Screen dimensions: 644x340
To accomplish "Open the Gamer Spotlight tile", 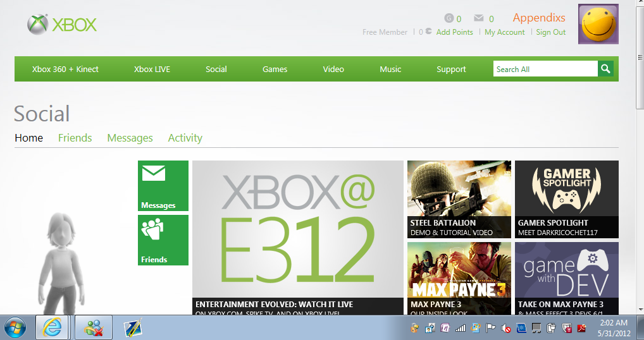I will [567, 199].
